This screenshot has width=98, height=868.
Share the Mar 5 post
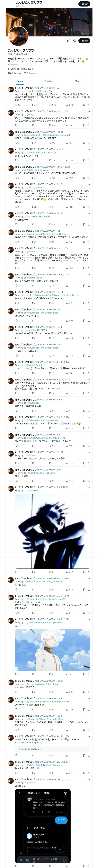pos(89,105)
